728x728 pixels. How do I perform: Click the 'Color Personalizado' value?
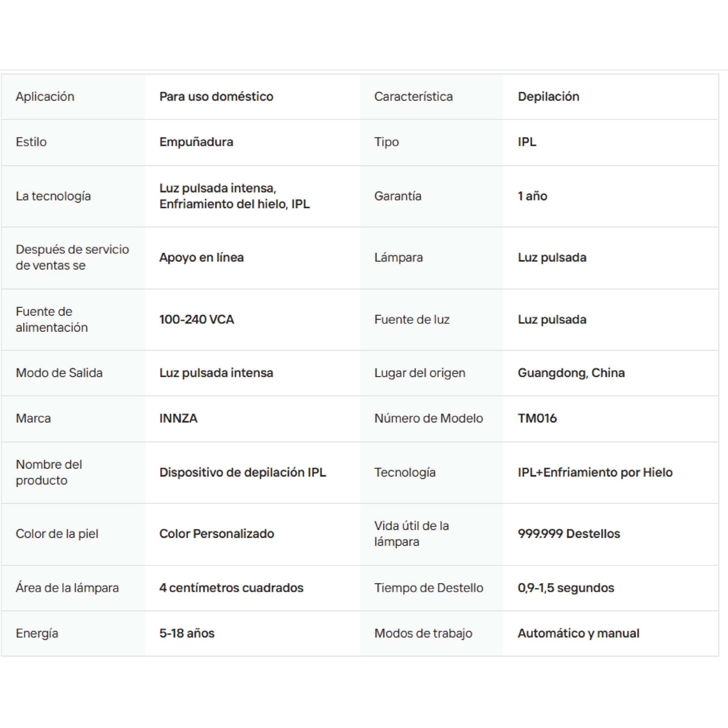coord(216,534)
